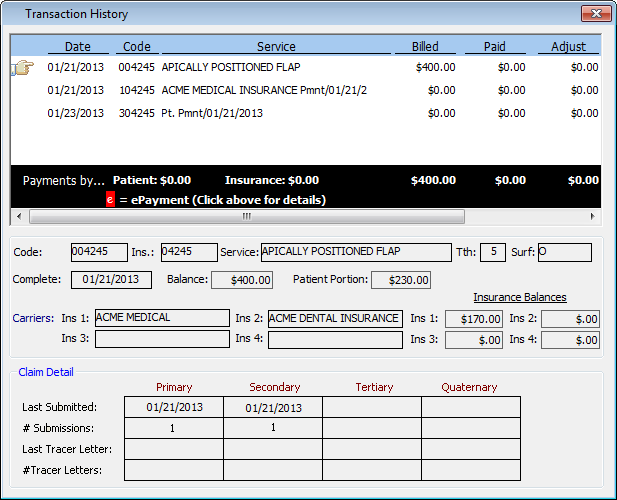Click the Primary Last Submitted date cell
The height and width of the screenshot is (500, 617).
(x=173, y=407)
